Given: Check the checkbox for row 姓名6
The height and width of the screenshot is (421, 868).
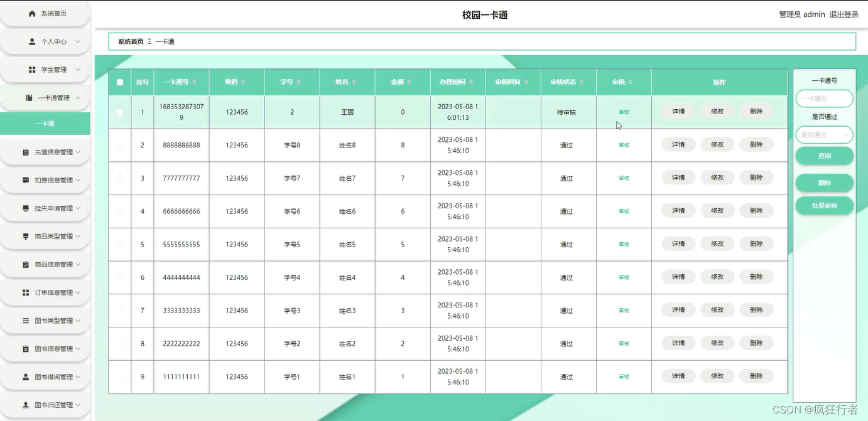Looking at the screenshot, I should point(120,211).
